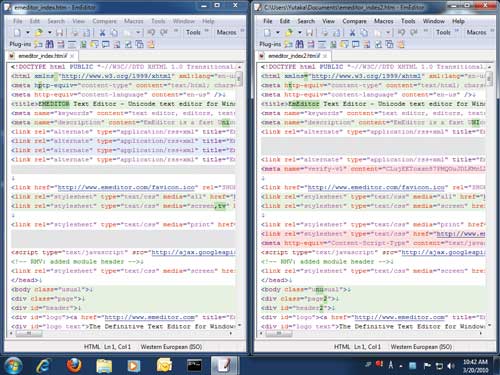Click Undo icon in emeditor_index2.htm window
This screenshot has height=375, width=500.
coord(401,32)
